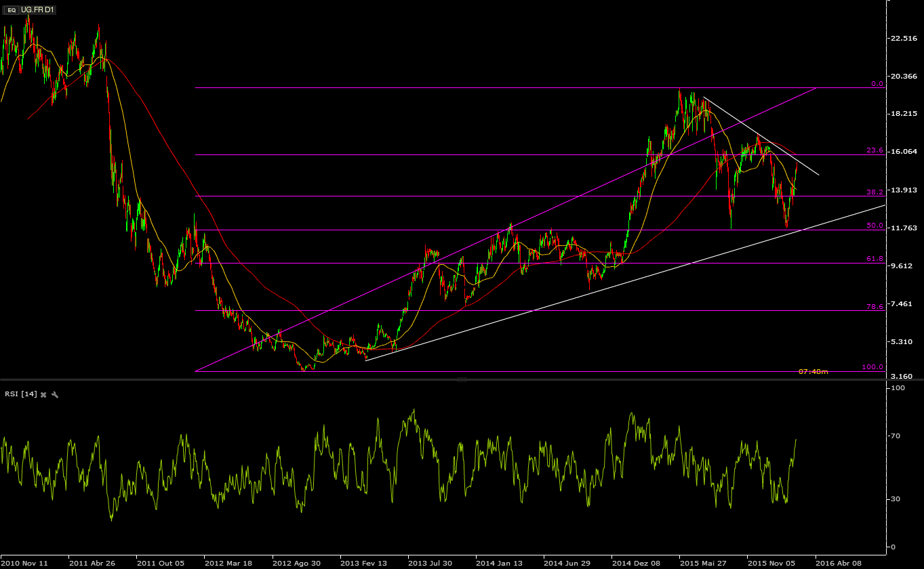The image size is (924, 569).
Task: Click the 2016 Abr 08 date marker
Action: pyautogui.click(x=839, y=563)
